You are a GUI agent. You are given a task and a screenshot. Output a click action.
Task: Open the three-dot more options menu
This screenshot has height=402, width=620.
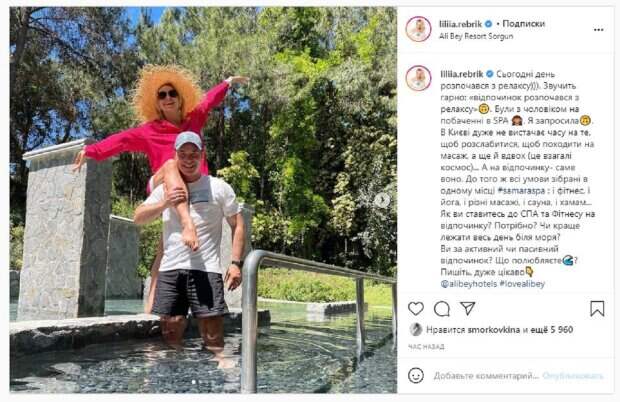[599, 30]
